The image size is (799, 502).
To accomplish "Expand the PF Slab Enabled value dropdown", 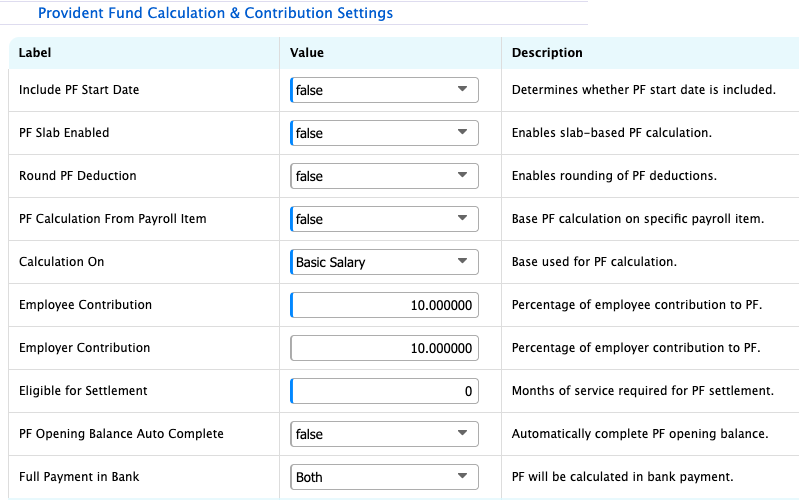I will coord(384,133).
